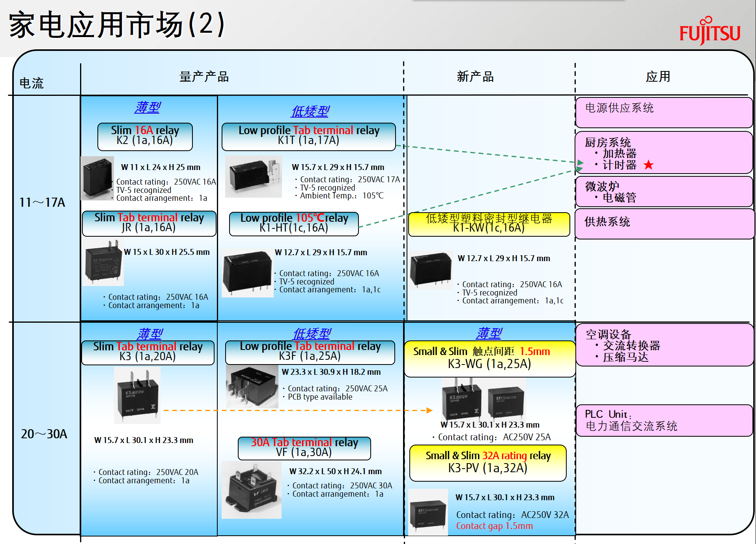Open the 低矮型 link above K3F relay
Image resolution: width=756 pixels, height=544 pixels.
click(x=312, y=334)
